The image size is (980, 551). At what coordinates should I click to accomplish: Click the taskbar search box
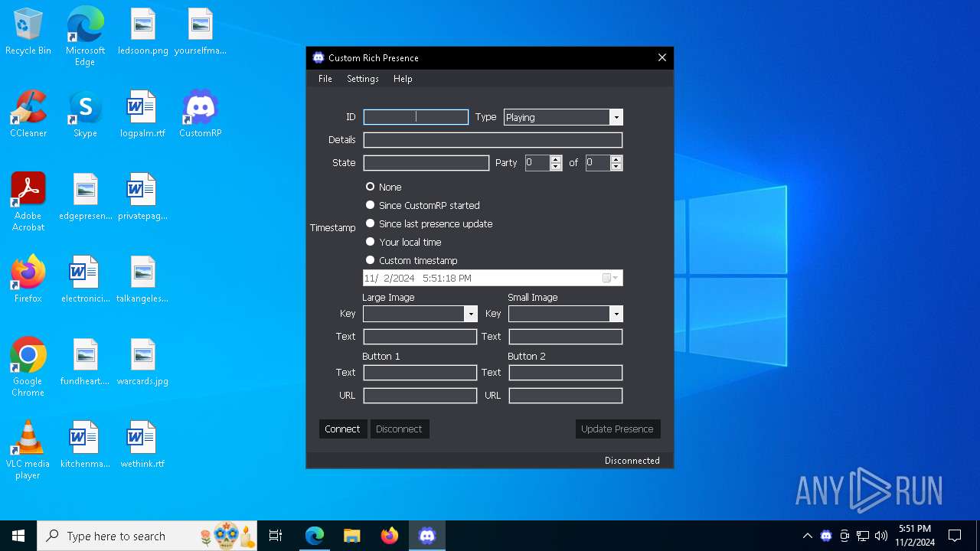click(147, 536)
